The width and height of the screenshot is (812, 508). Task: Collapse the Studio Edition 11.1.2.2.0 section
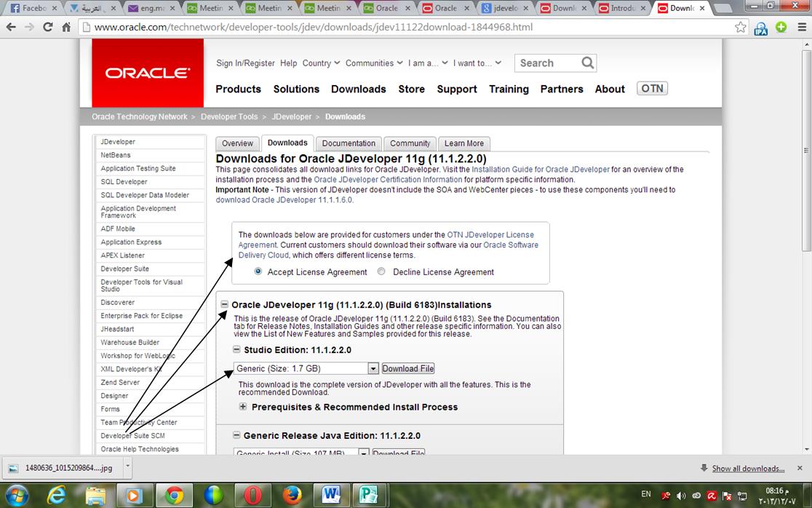tap(236, 350)
